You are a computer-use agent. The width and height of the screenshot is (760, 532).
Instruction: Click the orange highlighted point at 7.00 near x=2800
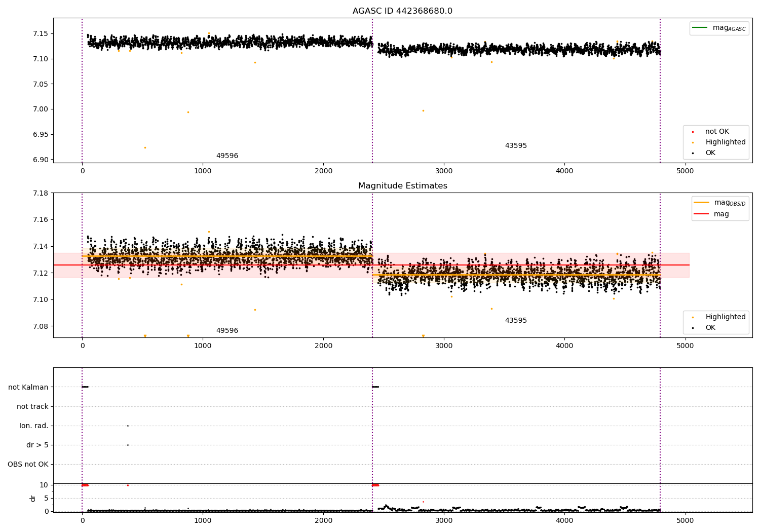pos(423,110)
